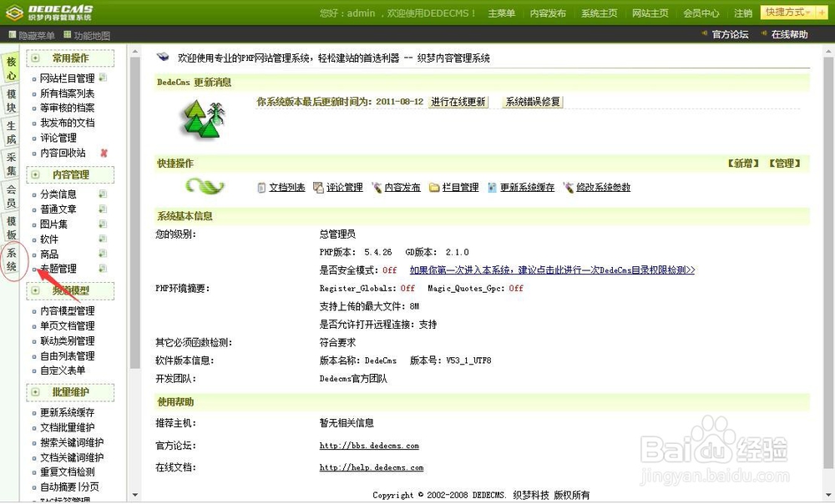Collapse the 频道模型 menu section
Viewport: 835px width, 504px height.
click(35, 290)
